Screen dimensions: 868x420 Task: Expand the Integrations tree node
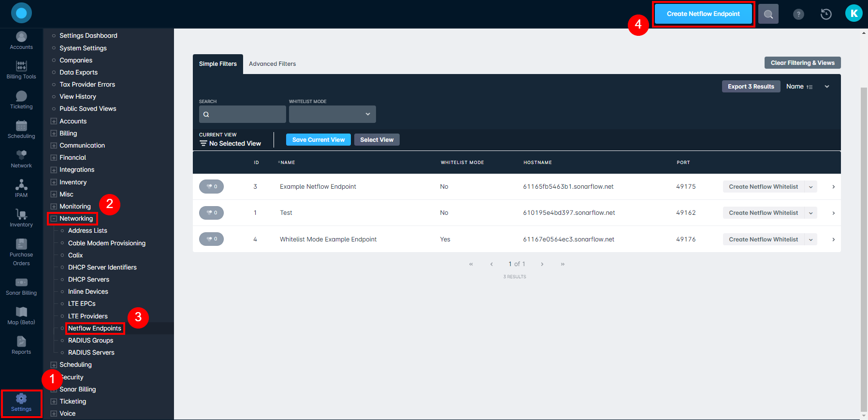pos(54,170)
